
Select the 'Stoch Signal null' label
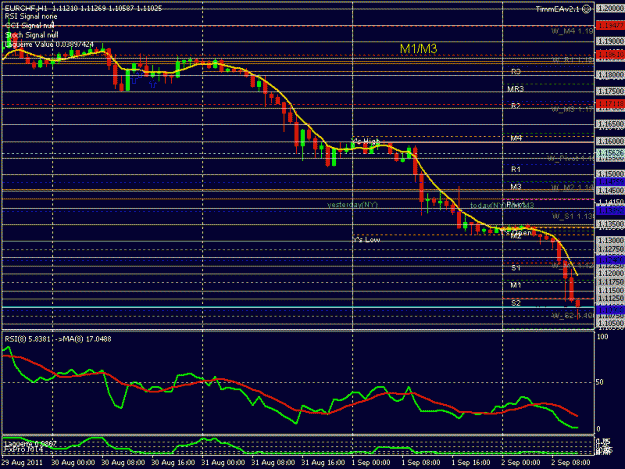coord(31,35)
